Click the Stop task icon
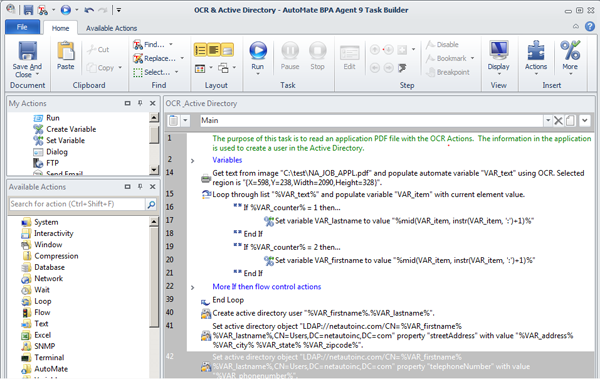 pyautogui.click(x=317, y=51)
